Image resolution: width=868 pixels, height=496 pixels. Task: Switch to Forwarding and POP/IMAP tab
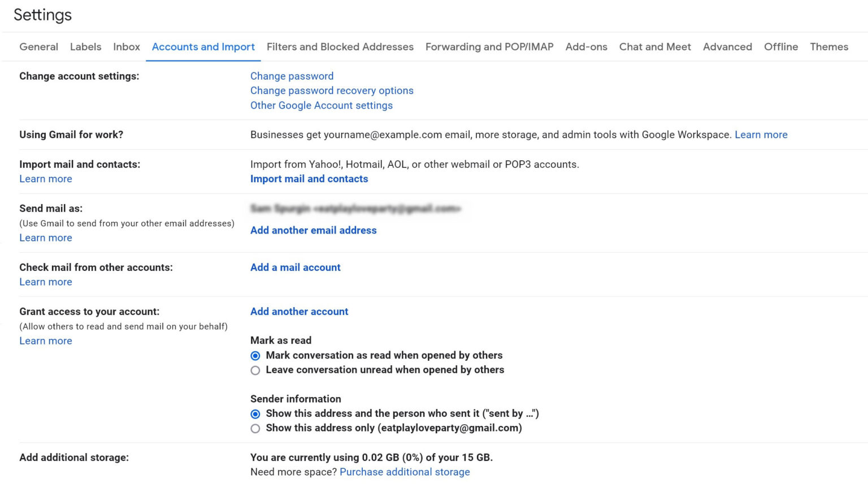(489, 47)
